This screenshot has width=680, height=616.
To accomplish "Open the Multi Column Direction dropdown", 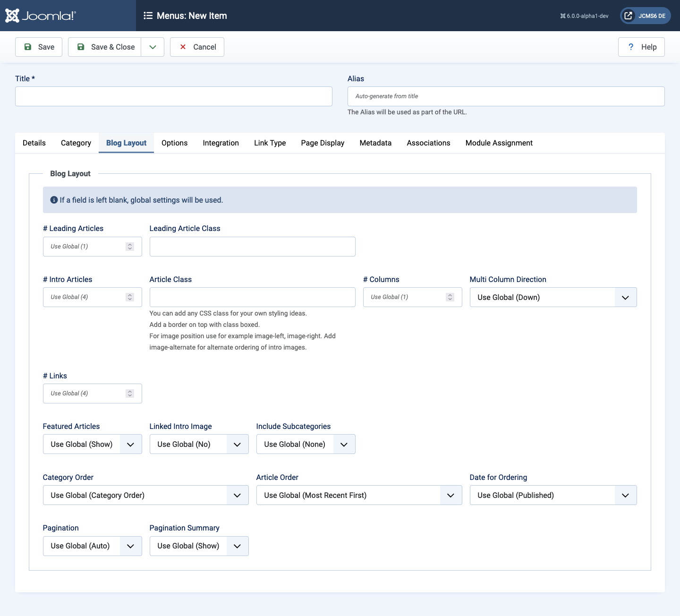I will pos(553,297).
